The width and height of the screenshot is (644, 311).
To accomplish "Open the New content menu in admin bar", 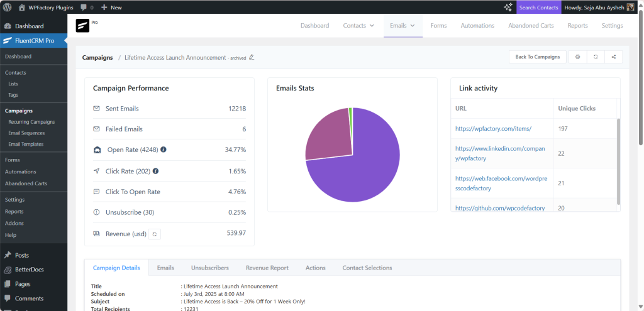I will (x=111, y=8).
